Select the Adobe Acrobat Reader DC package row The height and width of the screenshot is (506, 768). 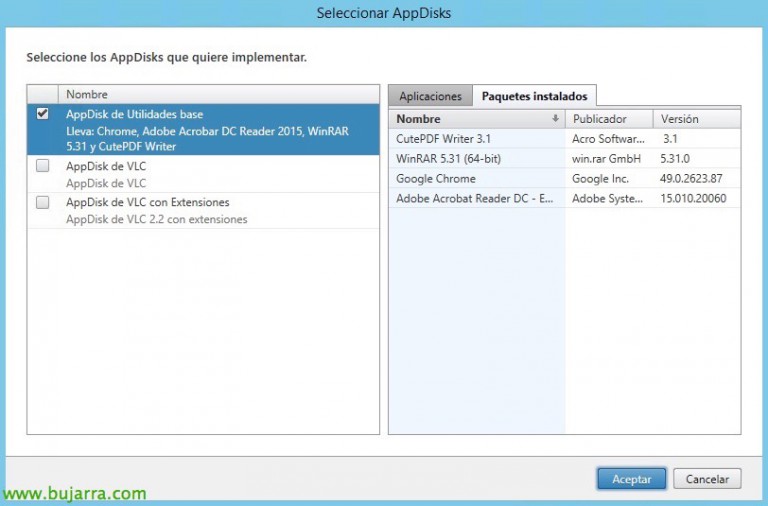(x=564, y=198)
